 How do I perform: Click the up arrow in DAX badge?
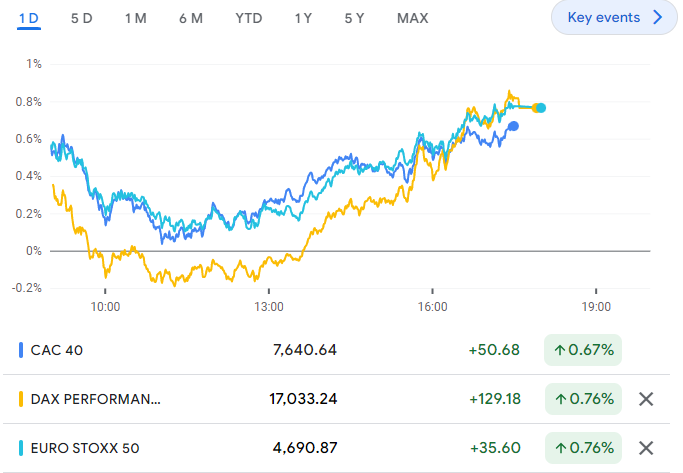point(561,399)
